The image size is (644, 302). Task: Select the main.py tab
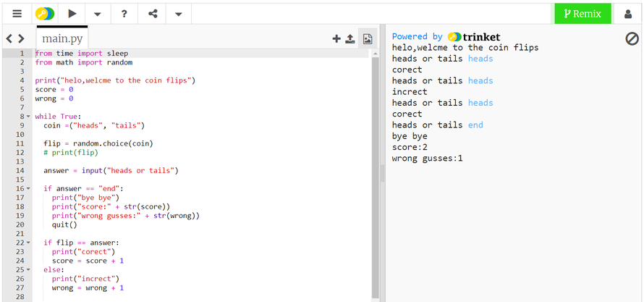(x=62, y=38)
